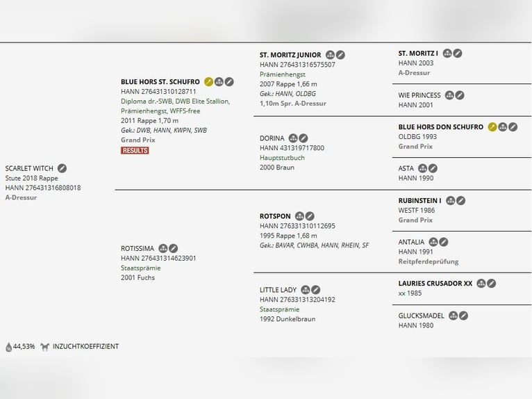Click the Asta horse name

point(406,168)
